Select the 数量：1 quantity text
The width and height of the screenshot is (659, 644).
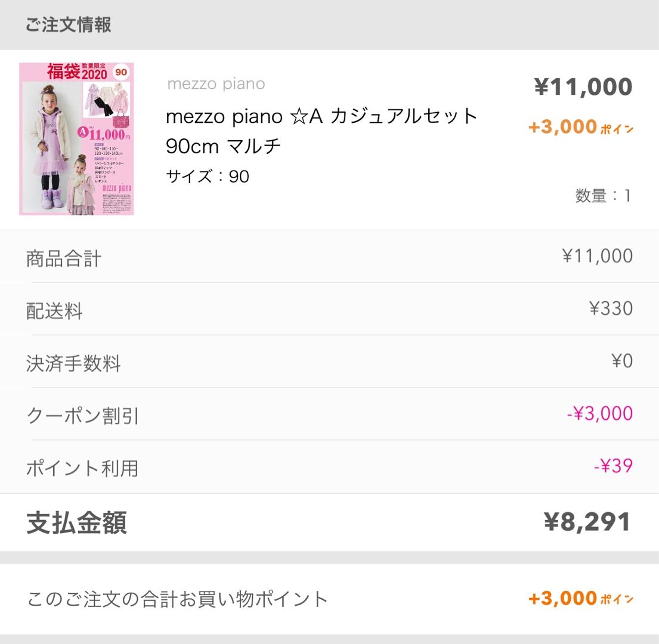603,196
